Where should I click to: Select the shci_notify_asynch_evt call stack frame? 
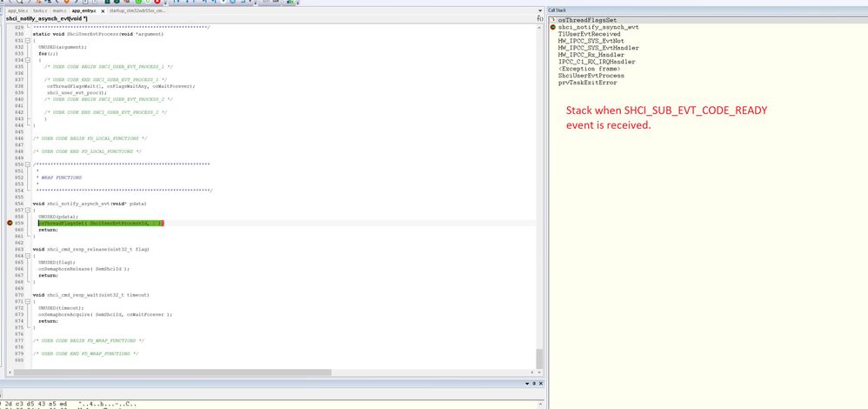click(x=598, y=27)
